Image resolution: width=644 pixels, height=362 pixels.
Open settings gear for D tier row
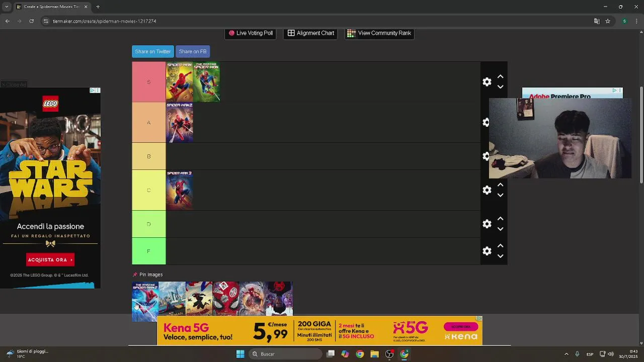pyautogui.click(x=487, y=224)
